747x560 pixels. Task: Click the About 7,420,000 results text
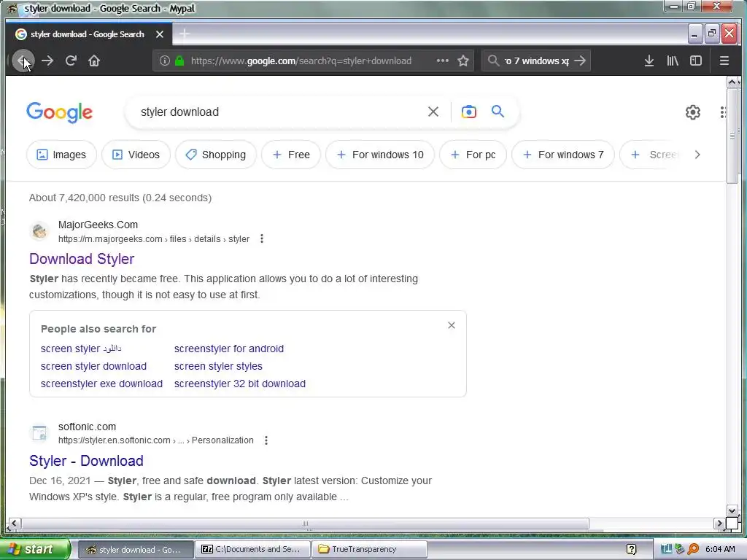coord(120,198)
